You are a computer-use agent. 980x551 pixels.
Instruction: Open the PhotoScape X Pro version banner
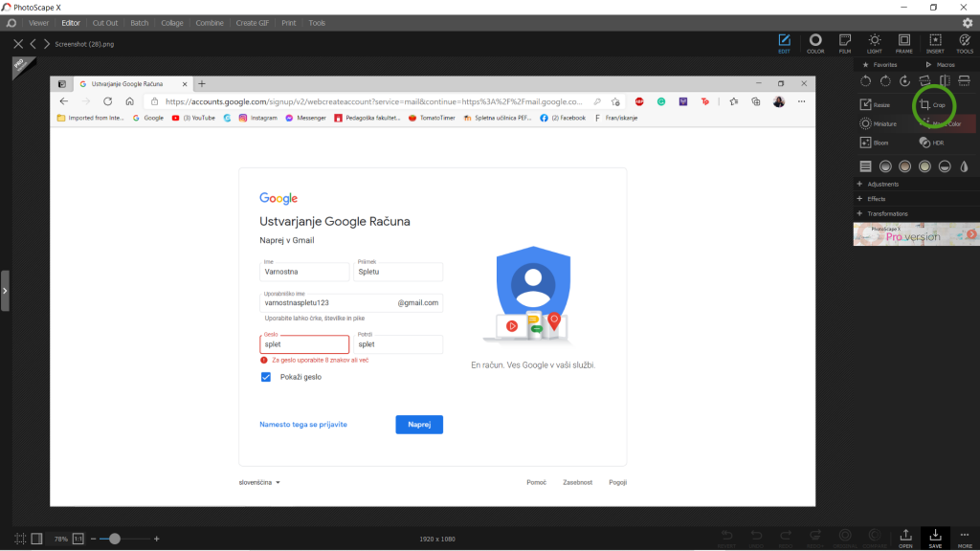click(x=916, y=234)
